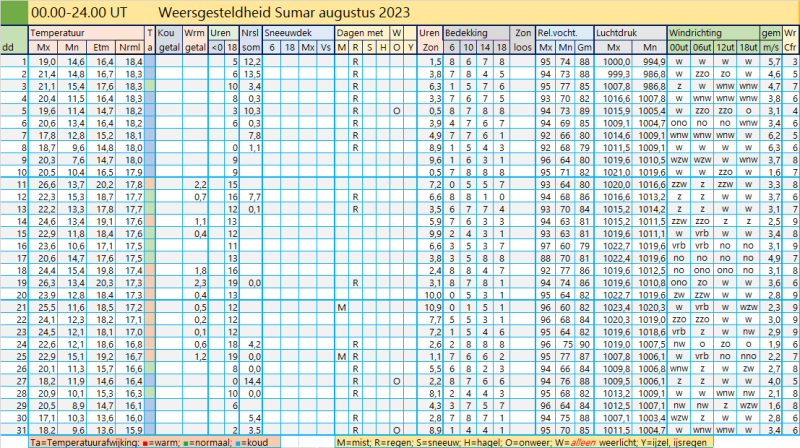Select the air pressure maximum 1023,4 on day 21
This screenshot has width=800, height=448.
point(616,308)
